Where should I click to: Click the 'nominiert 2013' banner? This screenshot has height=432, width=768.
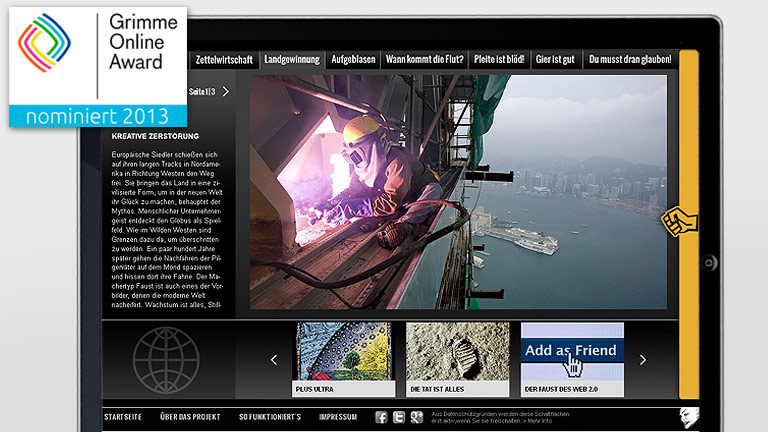(x=98, y=116)
